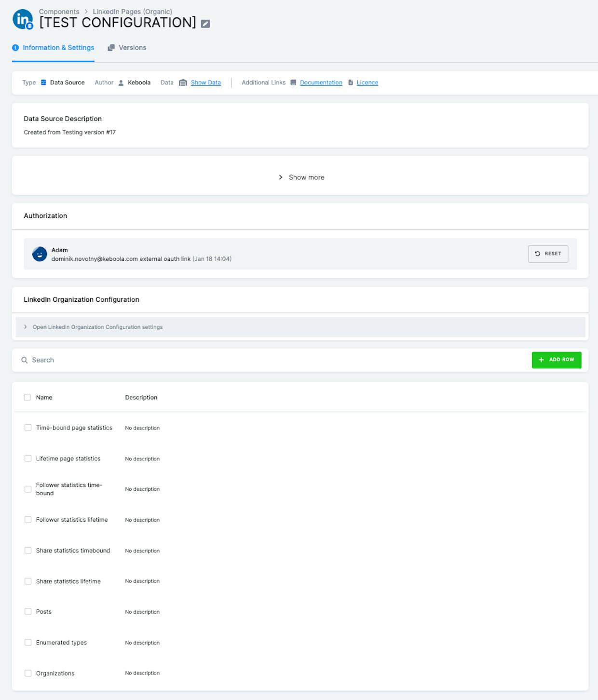The image size is (598, 700).
Task: Click the file icon beside Licence
Action: [351, 82]
